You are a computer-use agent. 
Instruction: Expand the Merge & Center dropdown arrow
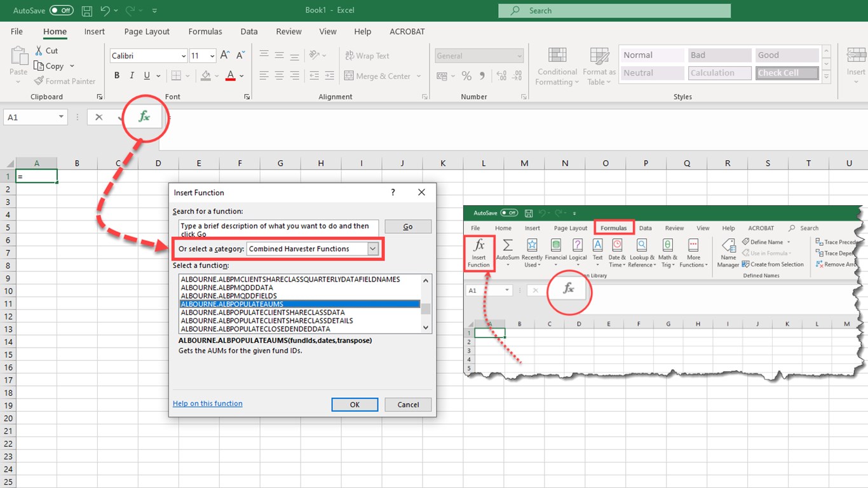(x=419, y=76)
